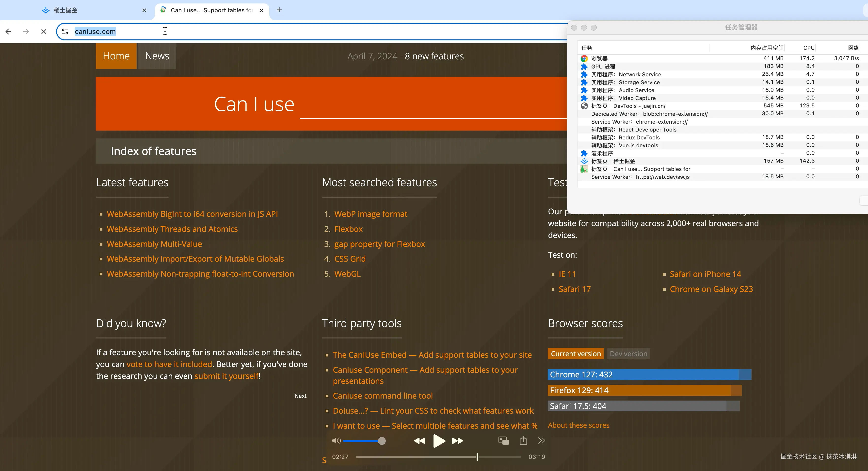Click the Safari 17.5 score bar
The height and width of the screenshot is (471, 868).
pos(644,406)
